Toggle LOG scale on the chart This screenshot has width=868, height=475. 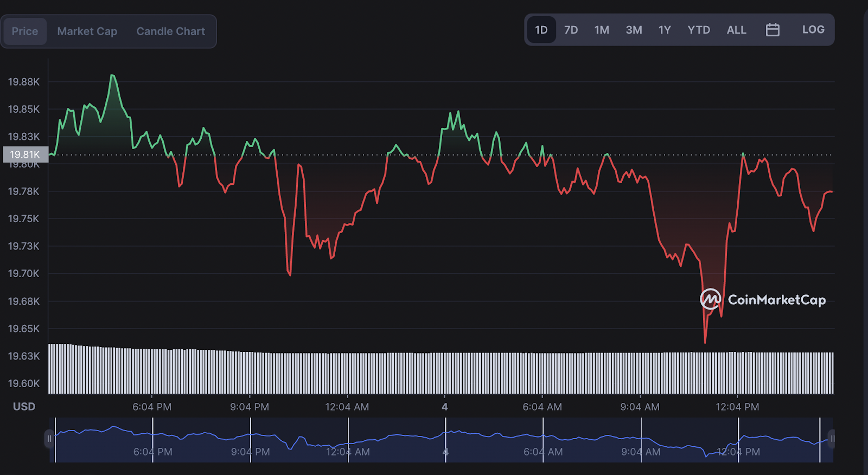(x=813, y=30)
